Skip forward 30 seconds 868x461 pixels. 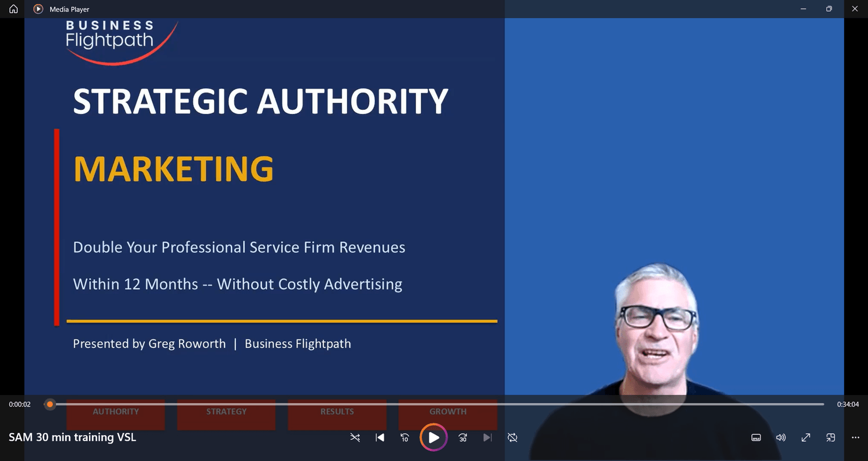[463, 438]
